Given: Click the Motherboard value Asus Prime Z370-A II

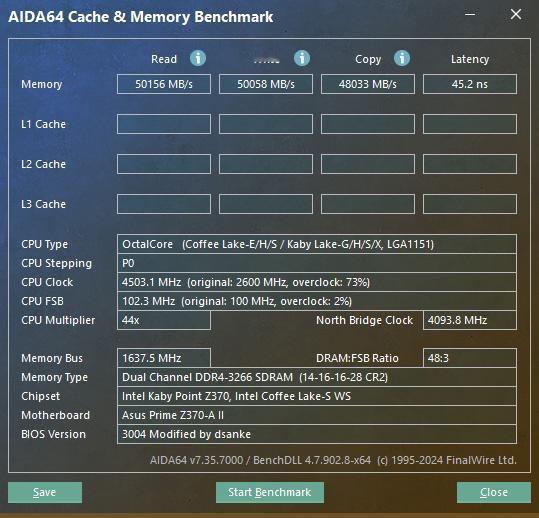Looking at the screenshot, I should [317, 415].
